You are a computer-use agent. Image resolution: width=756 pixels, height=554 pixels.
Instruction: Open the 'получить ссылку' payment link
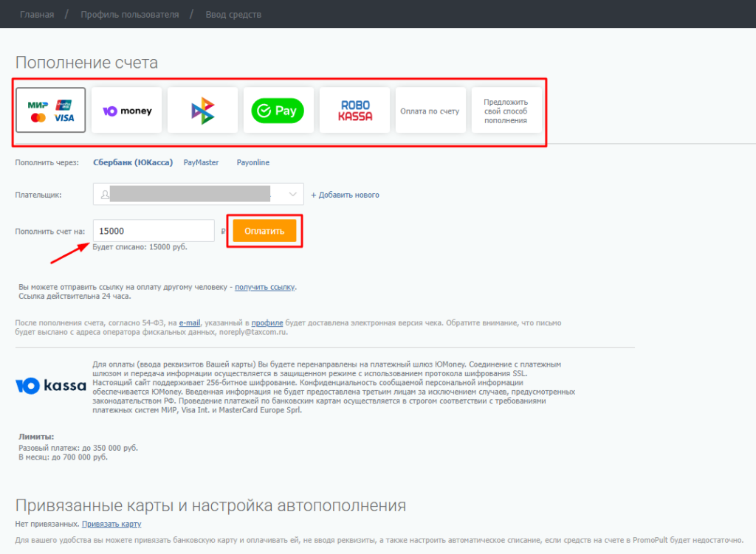(265, 287)
